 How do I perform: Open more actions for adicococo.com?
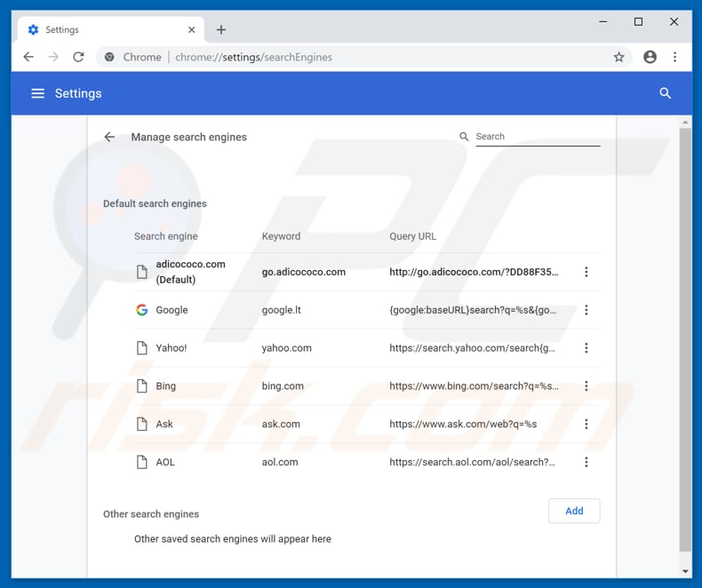(586, 272)
